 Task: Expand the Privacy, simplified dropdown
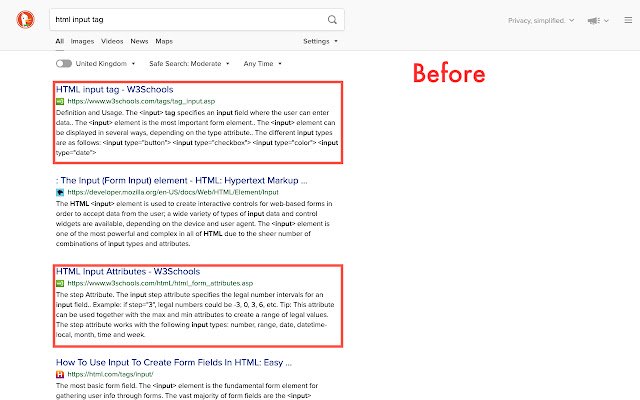(x=541, y=20)
